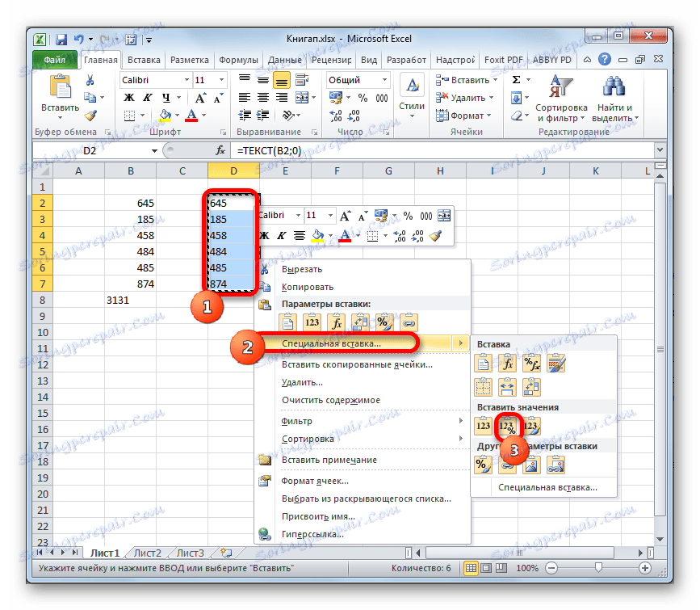Select the Лист2 sheet tab
This screenshot has height=610, width=700.
147,553
